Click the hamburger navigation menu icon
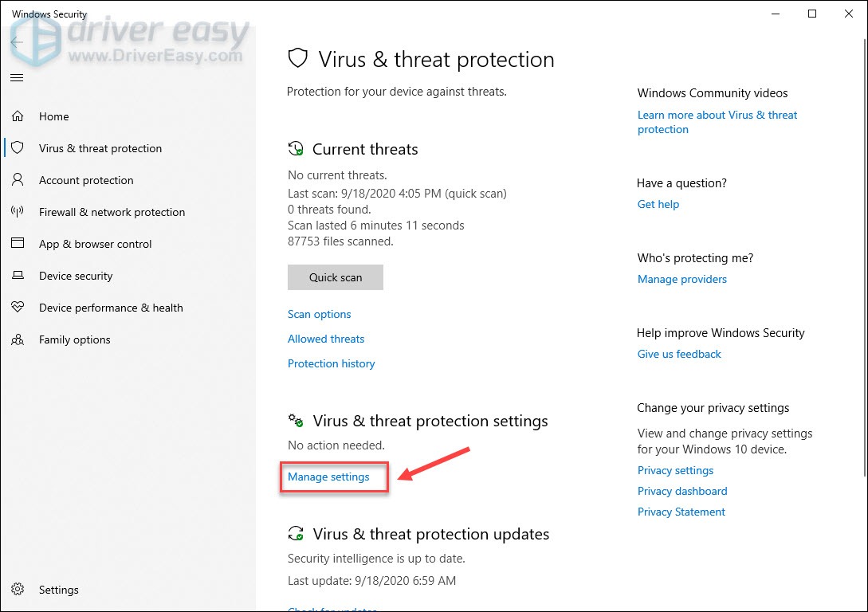 click(x=17, y=77)
